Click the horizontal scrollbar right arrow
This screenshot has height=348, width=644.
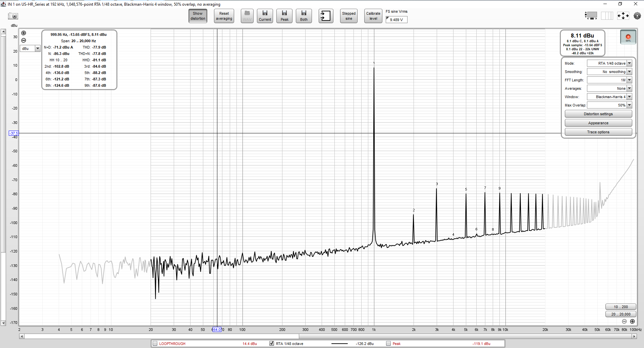click(x=634, y=336)
